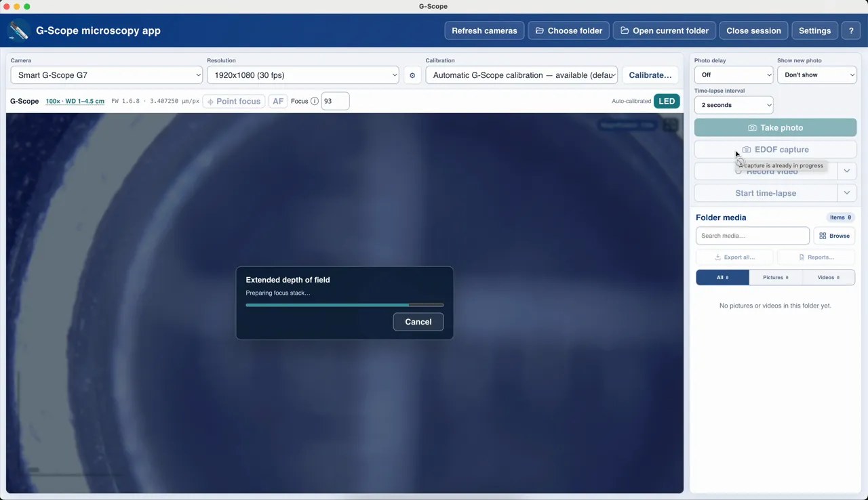This screenshot has height=500, width=868.
Task: Click the "FW 1.6.8 · 3.407250 µm/px" text
Action: pyautogui.click(x=155, y=102)
